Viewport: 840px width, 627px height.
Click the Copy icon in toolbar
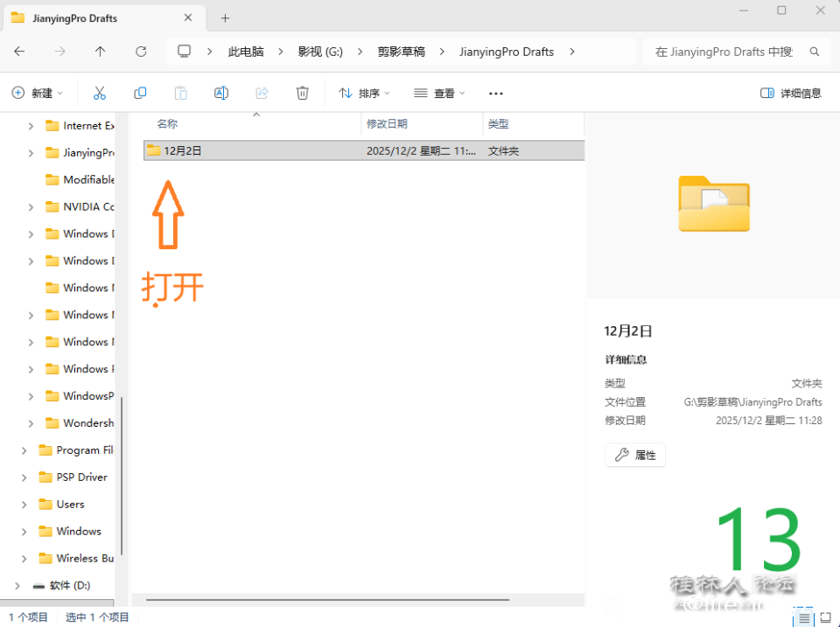point(140,93)
